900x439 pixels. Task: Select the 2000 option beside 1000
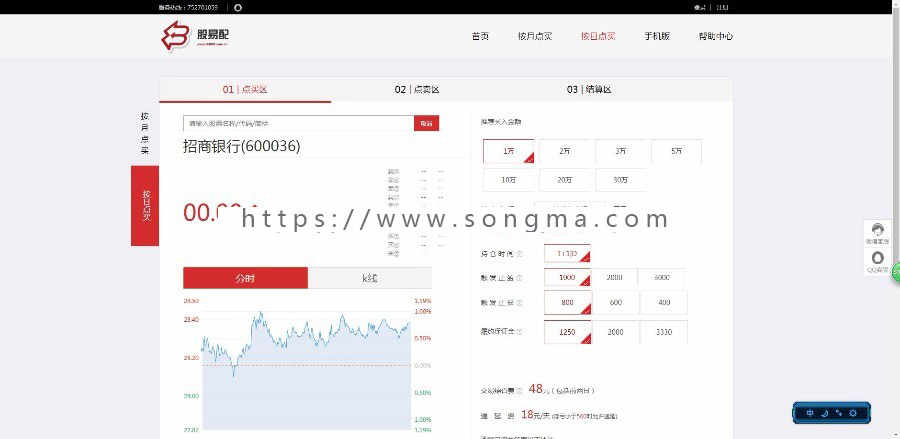(614, 277)
